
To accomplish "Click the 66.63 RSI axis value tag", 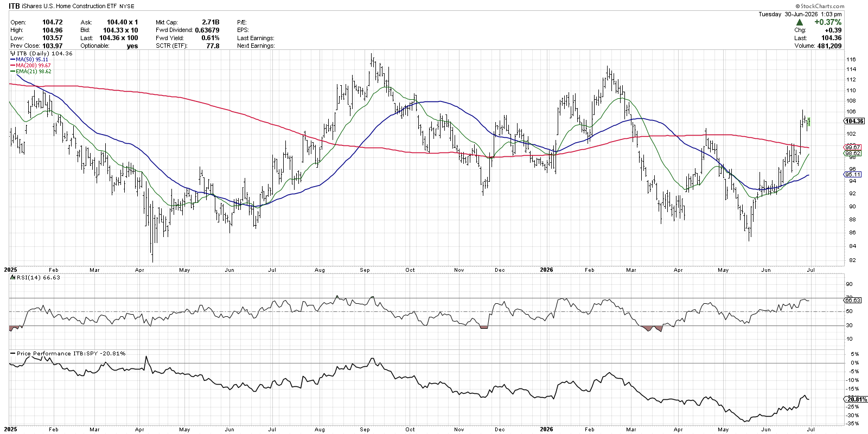I will coord(853,300).
